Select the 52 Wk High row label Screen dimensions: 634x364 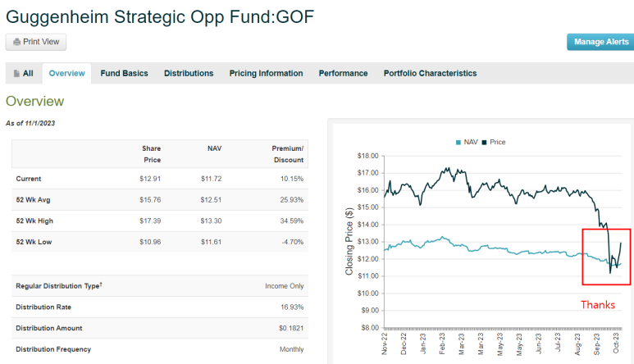pyautogui.click(x=34, y=221)
